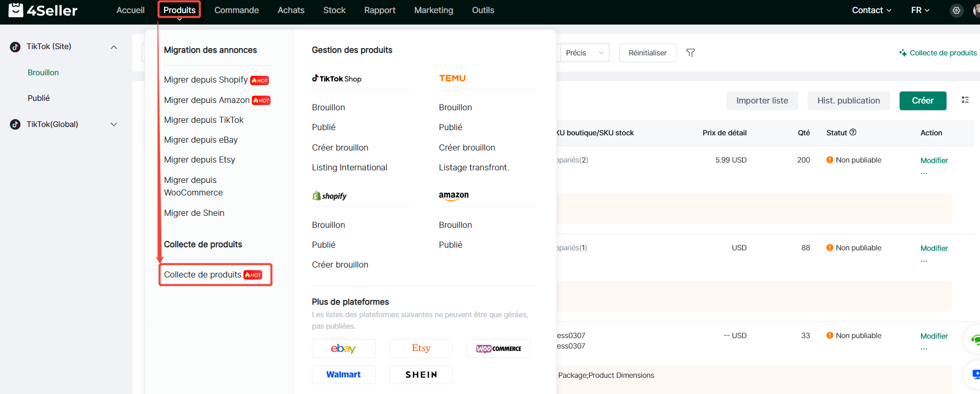Click Collecte de produits link at top right
Viewport: 980px width, 394px height.
(943, 53)
